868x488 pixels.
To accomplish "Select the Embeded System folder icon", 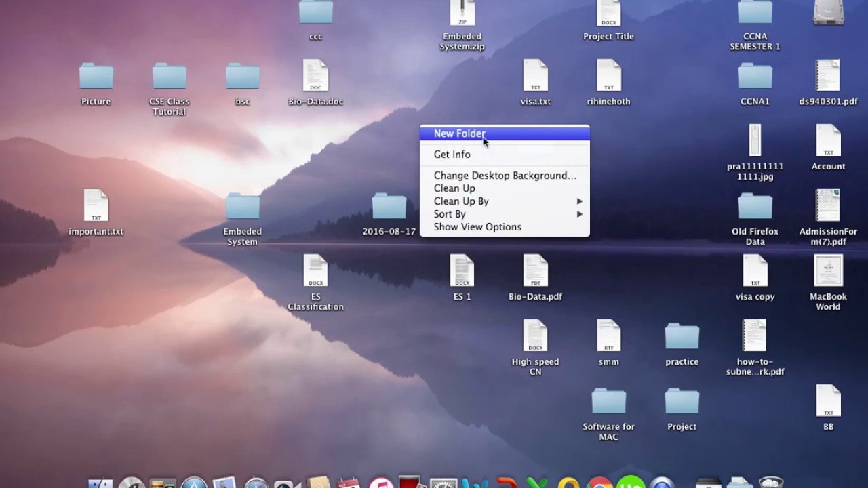I will (243, 206).
